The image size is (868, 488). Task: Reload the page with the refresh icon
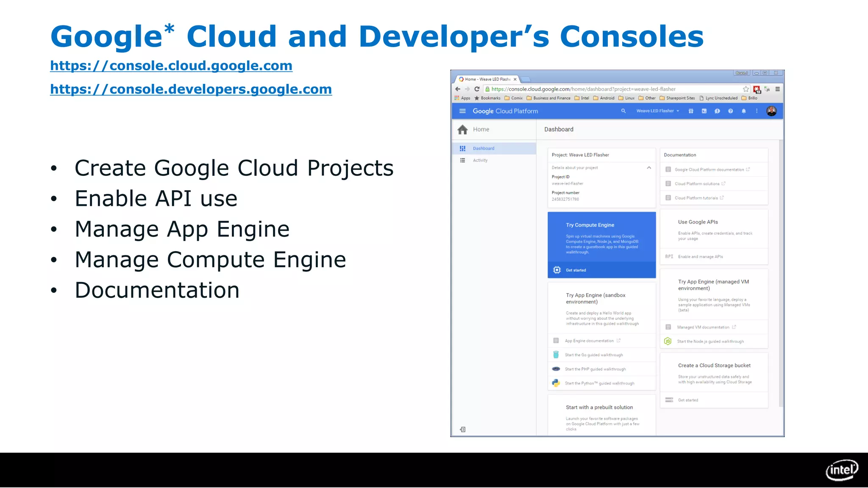pyautogui.click(x=477, y=89)
